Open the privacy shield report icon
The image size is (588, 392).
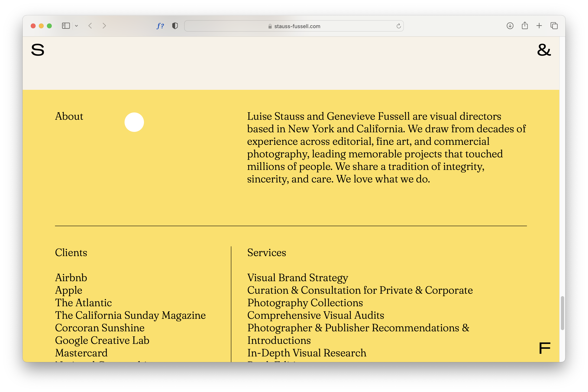[175, 26]
